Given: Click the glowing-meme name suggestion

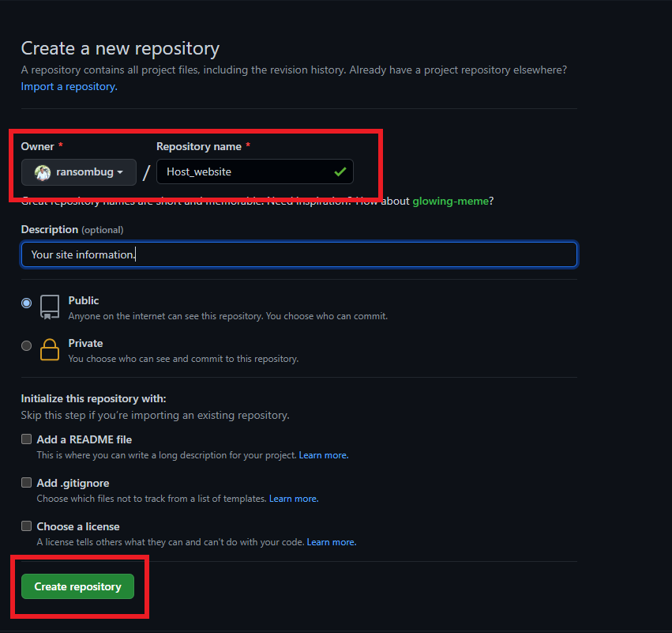Looking at the screenshot, I should click(450, 201).
